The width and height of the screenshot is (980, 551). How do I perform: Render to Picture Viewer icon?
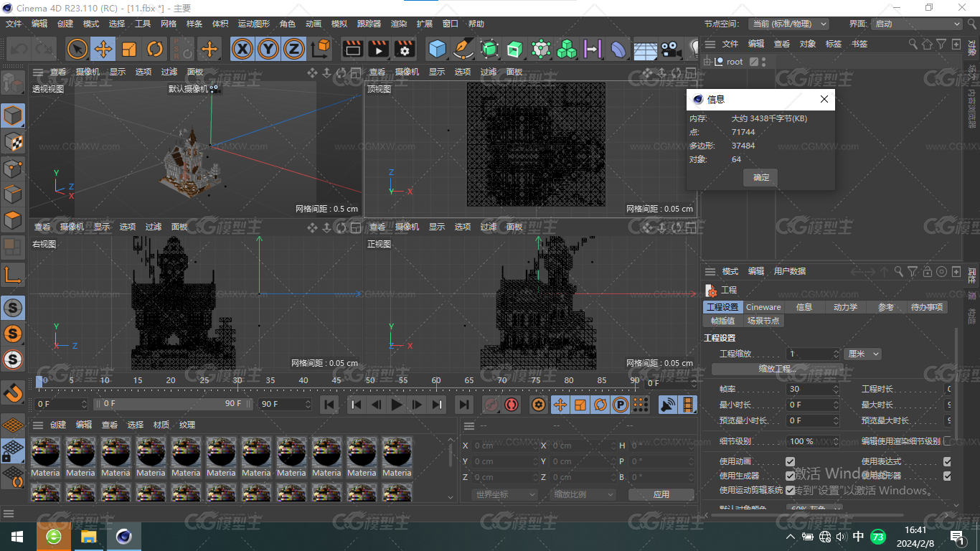(x=378, y=49)
